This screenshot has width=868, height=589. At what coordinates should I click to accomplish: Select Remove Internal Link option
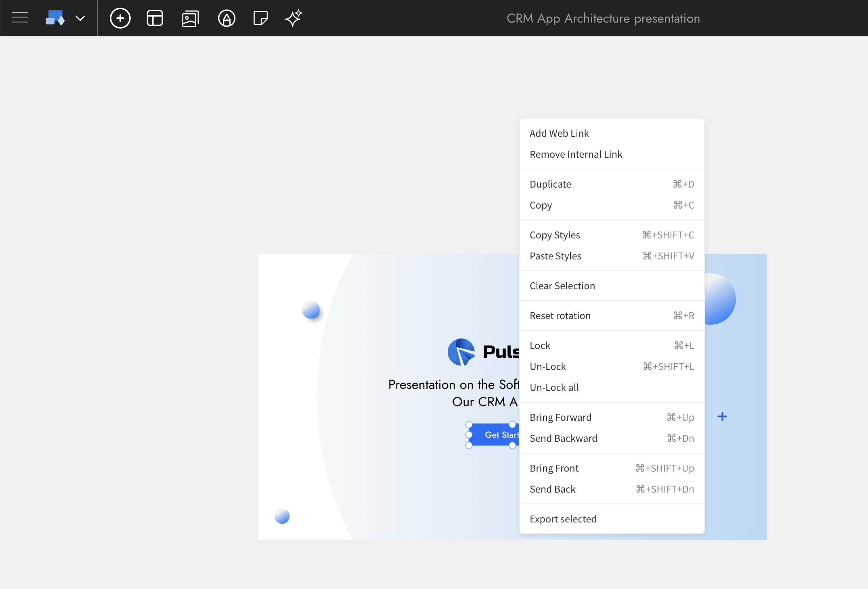point(576,155)
